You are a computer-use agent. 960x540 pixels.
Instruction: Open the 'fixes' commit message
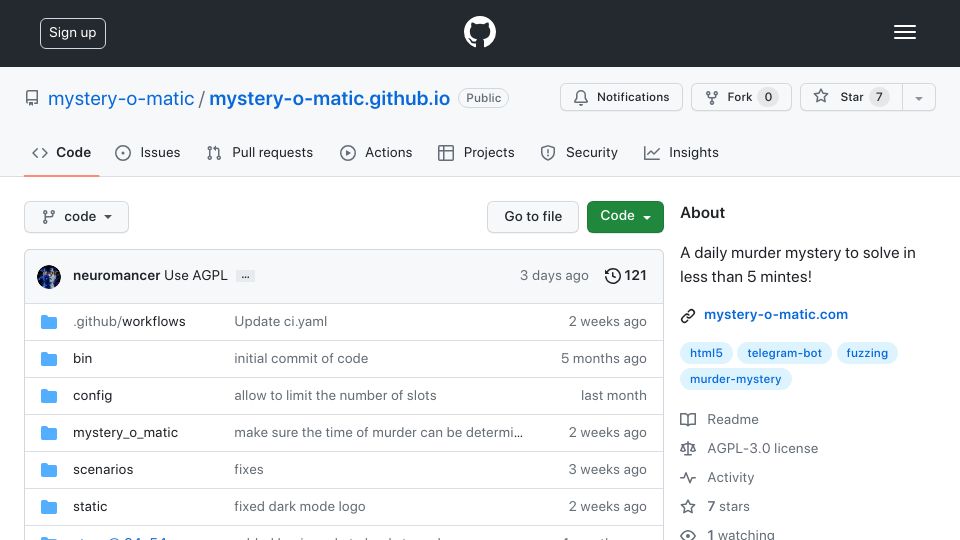(249, 469)
